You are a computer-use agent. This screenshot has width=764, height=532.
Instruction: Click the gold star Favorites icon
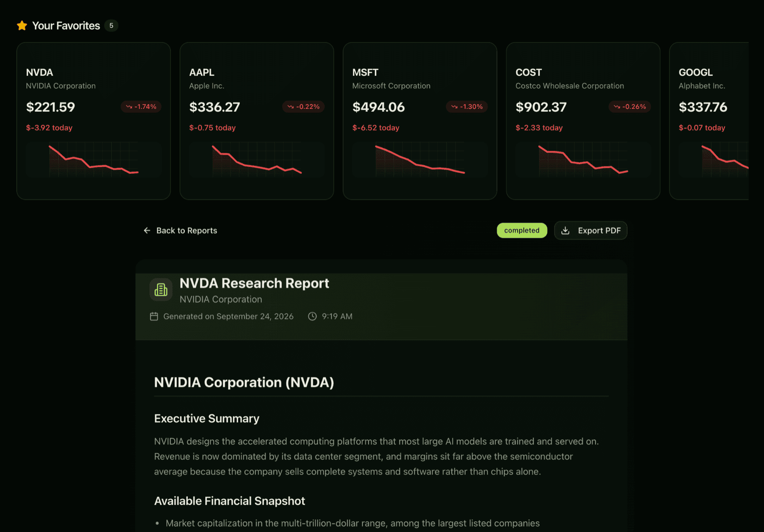[x=22, y=26]
